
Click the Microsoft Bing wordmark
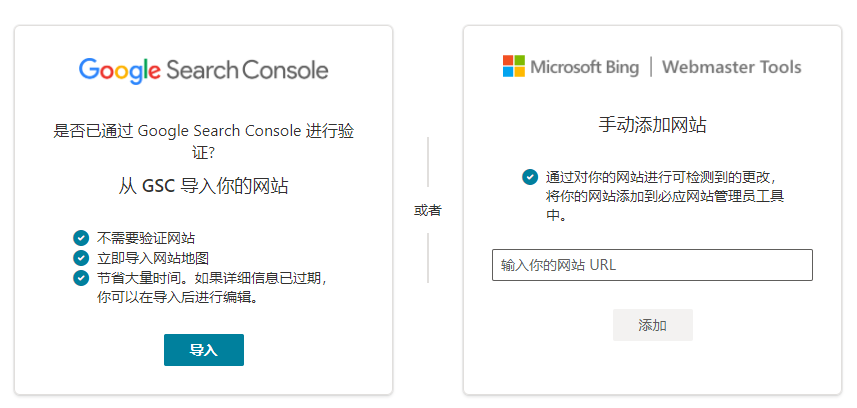(x=584, y=67)
